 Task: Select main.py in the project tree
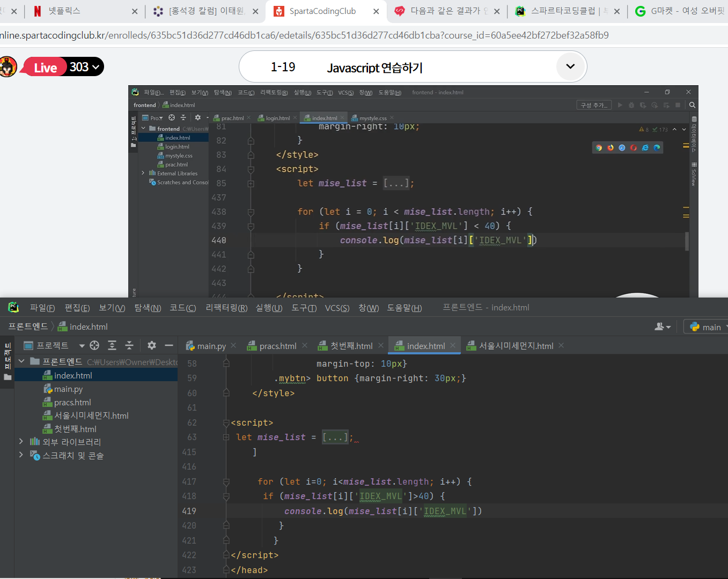tap(68, 389)
